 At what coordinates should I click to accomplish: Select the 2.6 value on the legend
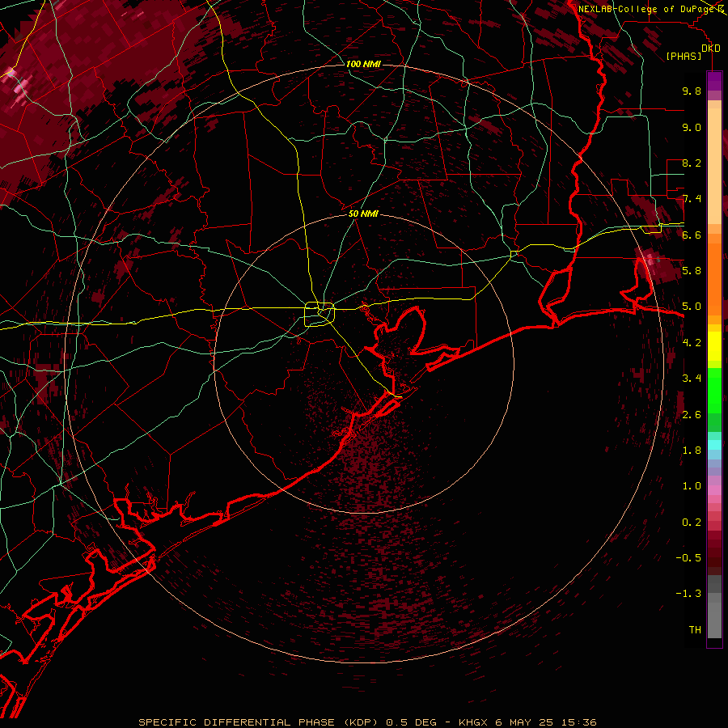[x=692, y=414]
